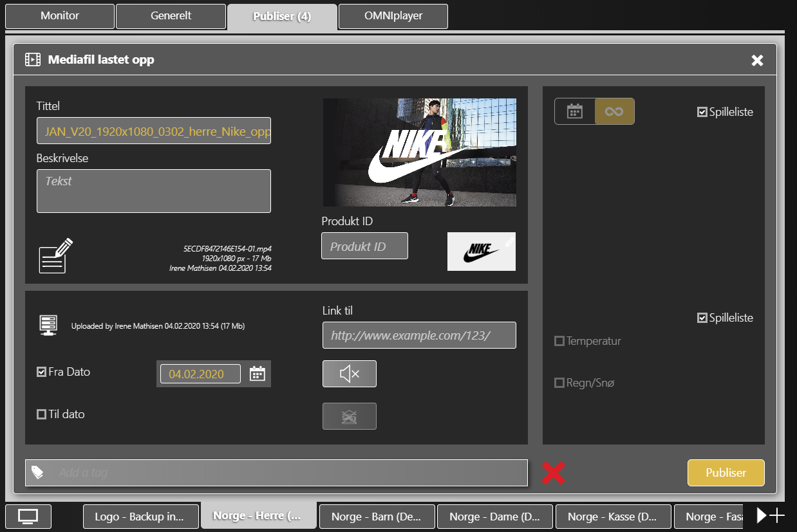Screen dimensions: 797x532
Task: Toggle the mute speaker button
Action: [350, 374]
